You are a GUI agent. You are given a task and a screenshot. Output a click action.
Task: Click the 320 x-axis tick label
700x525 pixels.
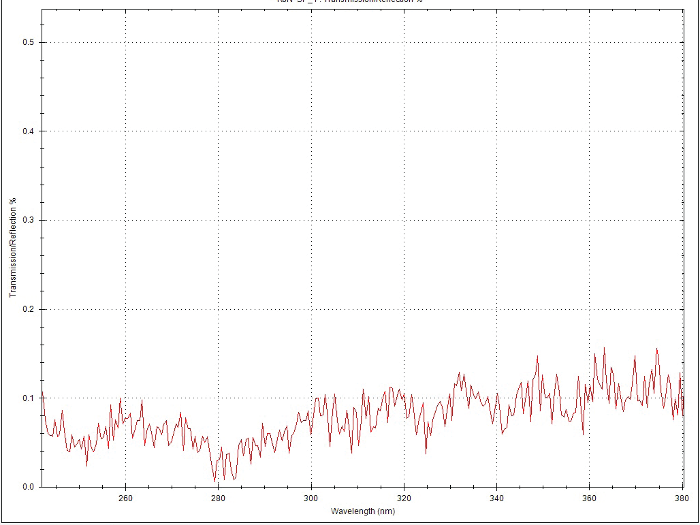click(404, 498)
